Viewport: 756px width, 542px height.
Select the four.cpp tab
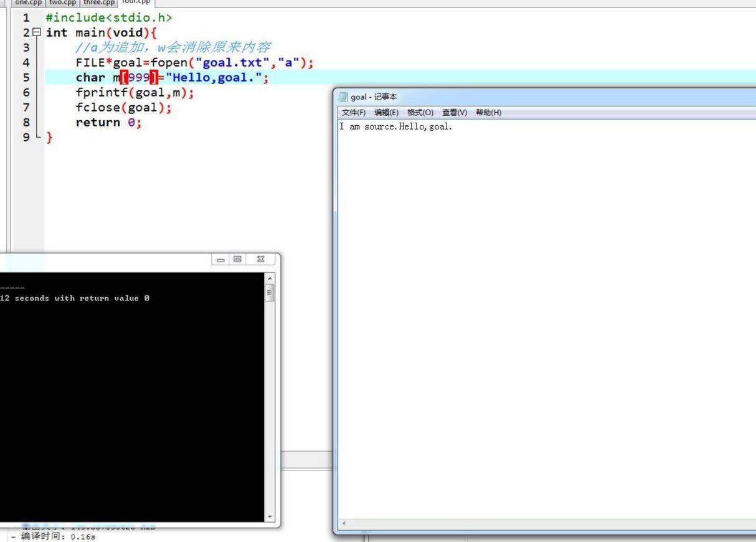tap(135, 2)
